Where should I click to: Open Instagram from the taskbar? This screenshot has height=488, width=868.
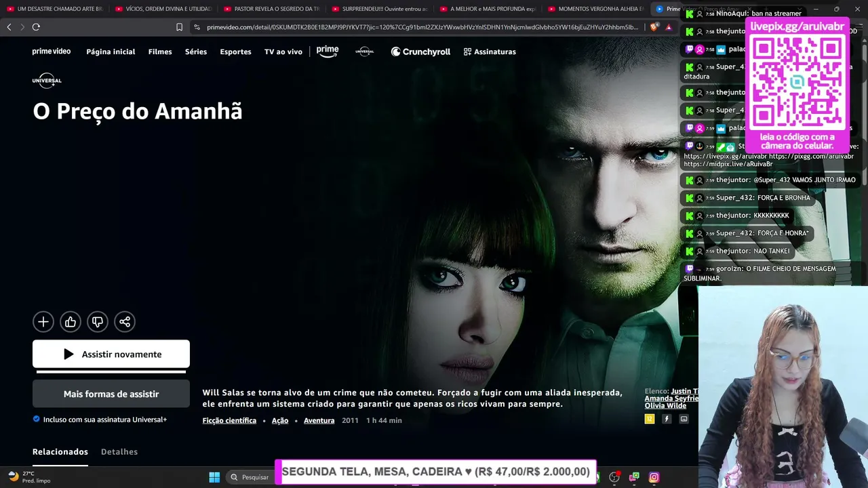(654, 477)
